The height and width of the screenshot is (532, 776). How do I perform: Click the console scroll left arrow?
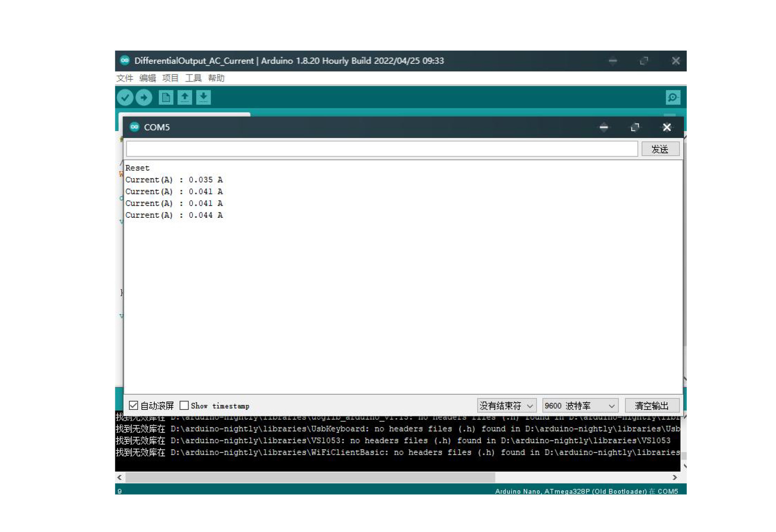[119, 477]
